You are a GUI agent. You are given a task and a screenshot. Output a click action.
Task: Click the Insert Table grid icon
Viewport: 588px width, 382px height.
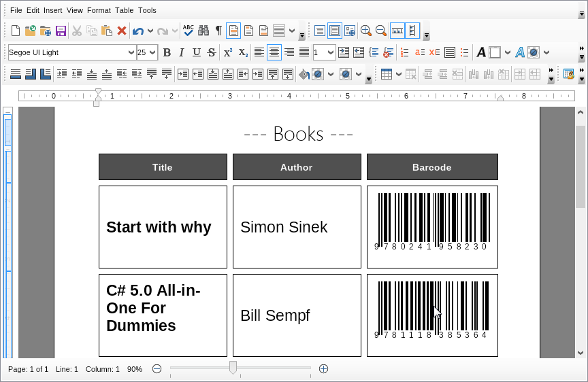[x=387, y=74]
